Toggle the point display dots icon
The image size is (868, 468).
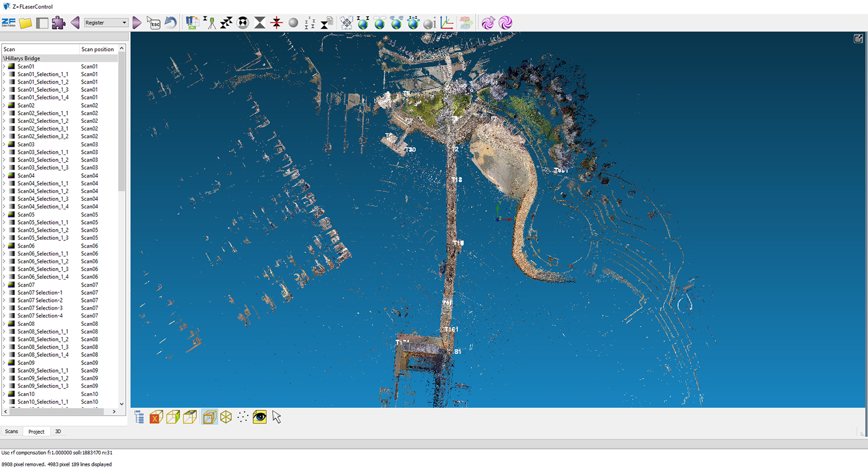click(x=243, y=417)
